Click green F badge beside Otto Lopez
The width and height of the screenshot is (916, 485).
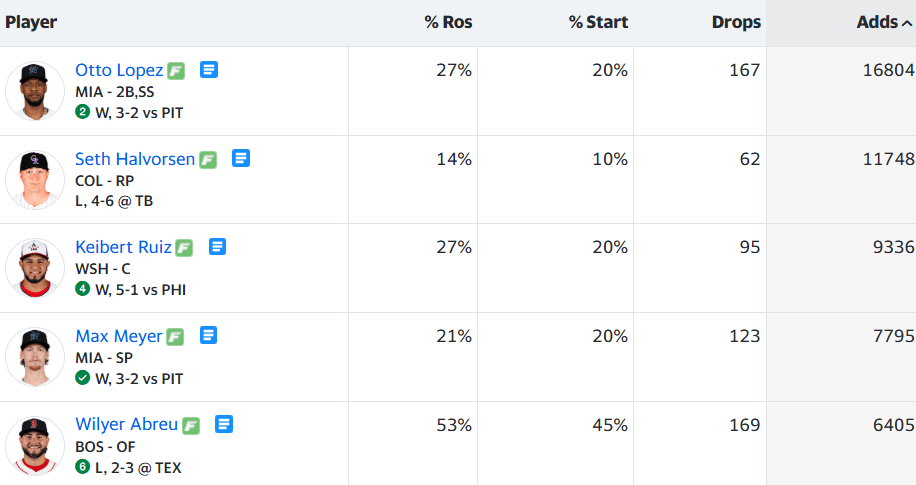176,71
